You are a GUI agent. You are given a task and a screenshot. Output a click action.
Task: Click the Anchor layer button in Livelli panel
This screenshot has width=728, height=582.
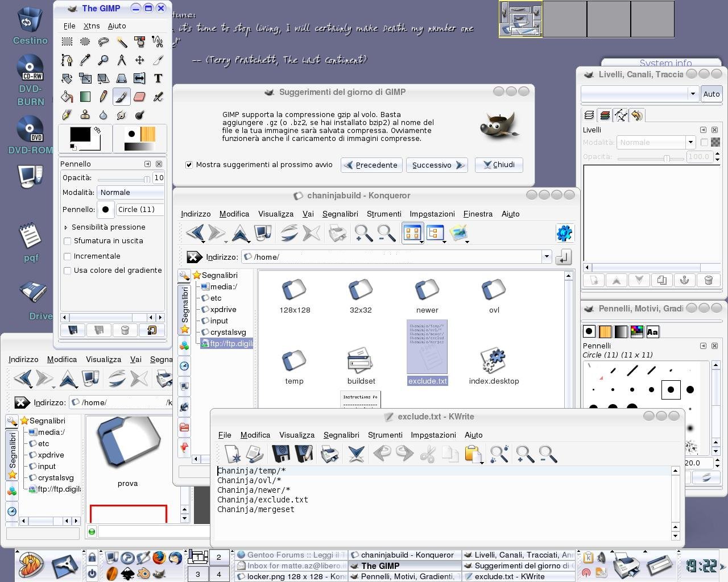(684, 280)
